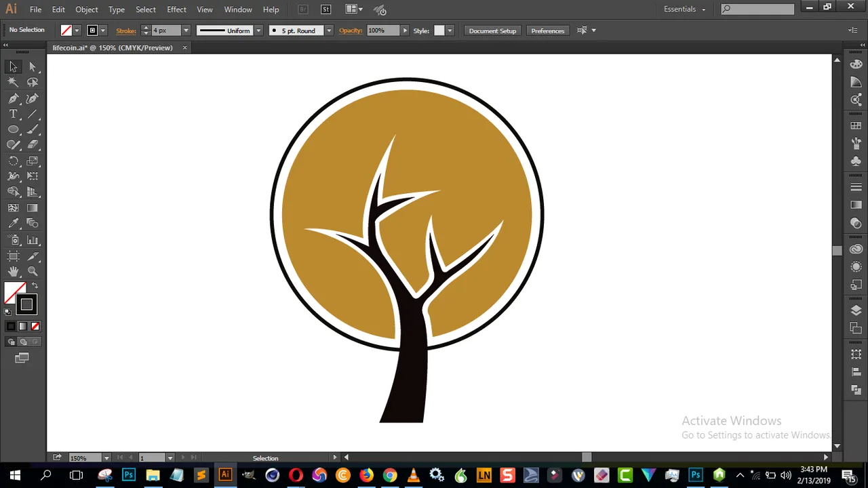Open the Layers panel icon
This screenshot has height=488, width=868.
[856, 310]
